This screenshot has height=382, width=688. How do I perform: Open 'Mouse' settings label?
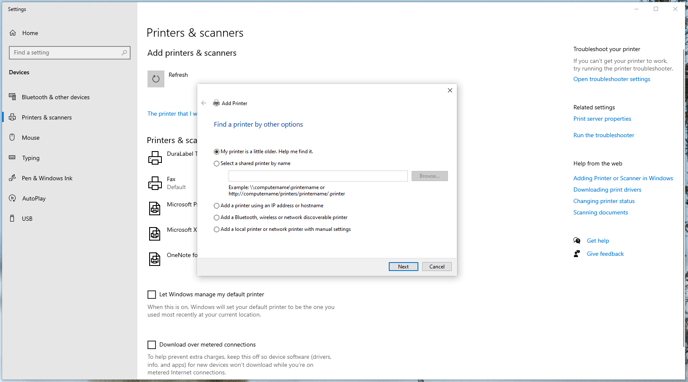31,138
